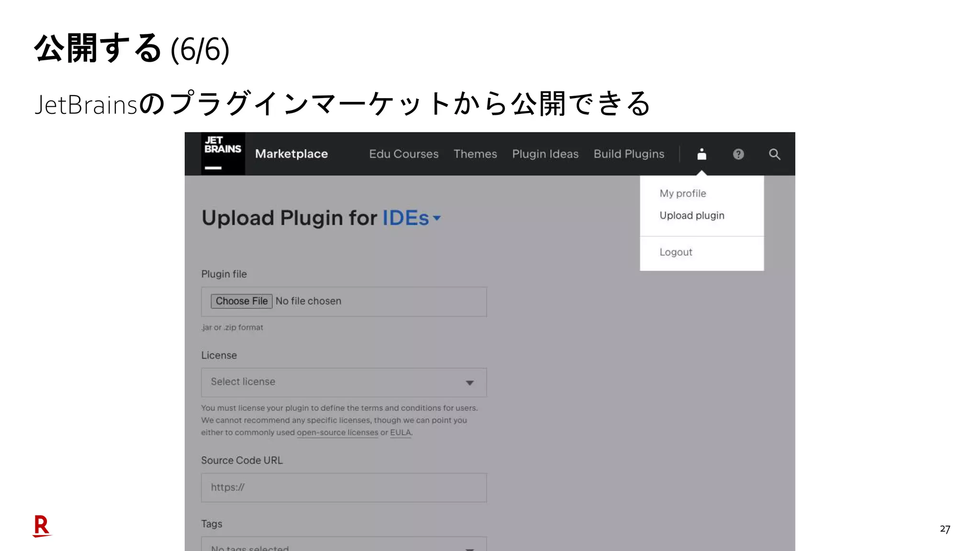This screenshot has width=980, height=551.
Task: Click the 'No file chosen' text
Action: [309, 301]
